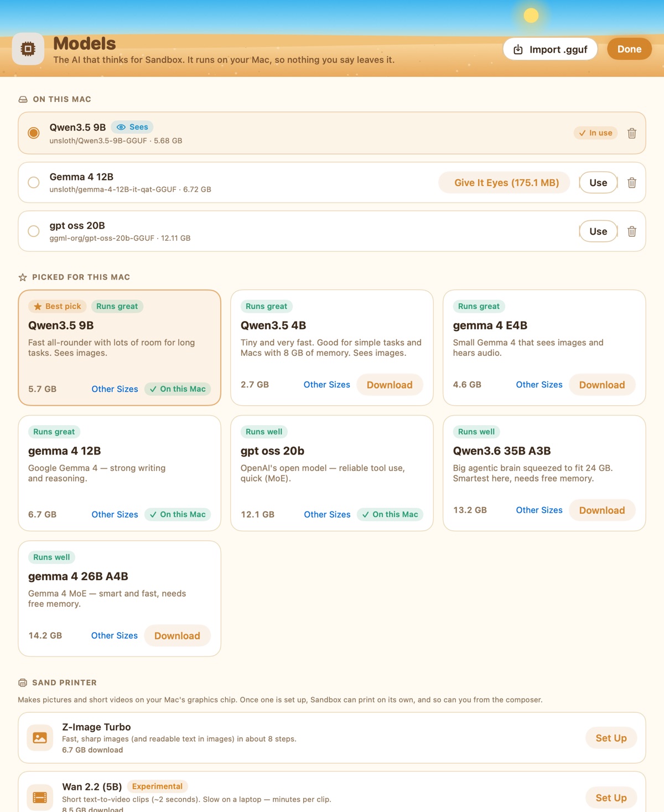Click Give It Eyes (175.1 MB)
Image resolution: width=664 pixels, height=812 pixels.
(504, 183)
